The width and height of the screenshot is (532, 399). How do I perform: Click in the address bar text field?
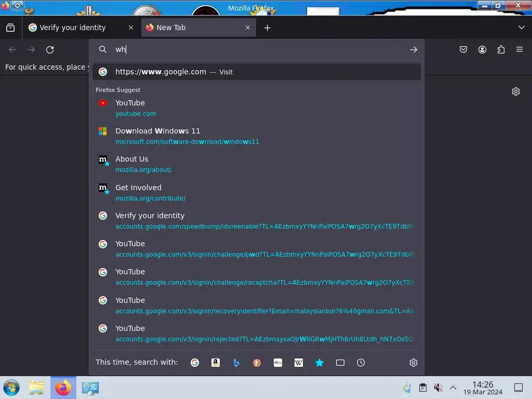coord(258,49)
